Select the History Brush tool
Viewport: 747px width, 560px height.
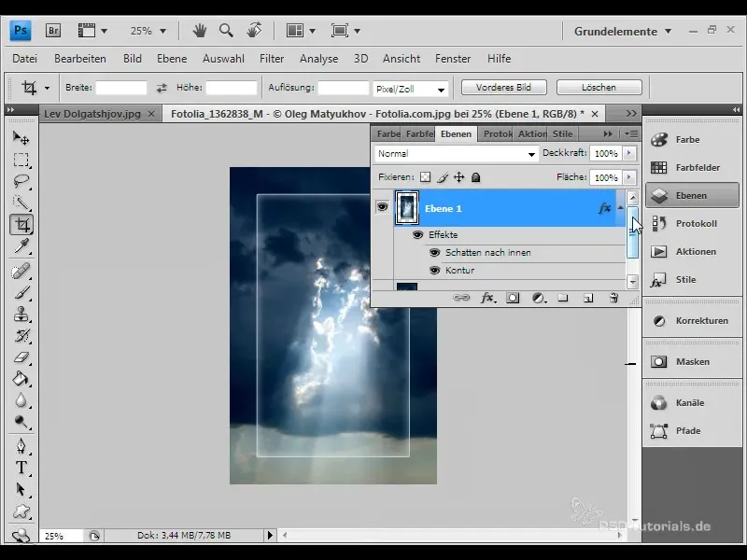[21, 336]
